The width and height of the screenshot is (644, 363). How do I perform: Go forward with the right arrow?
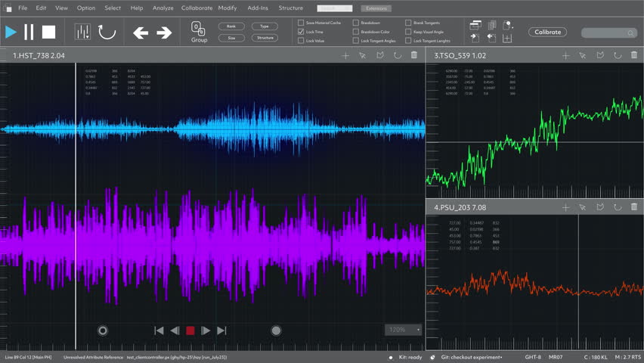[164, 33]
